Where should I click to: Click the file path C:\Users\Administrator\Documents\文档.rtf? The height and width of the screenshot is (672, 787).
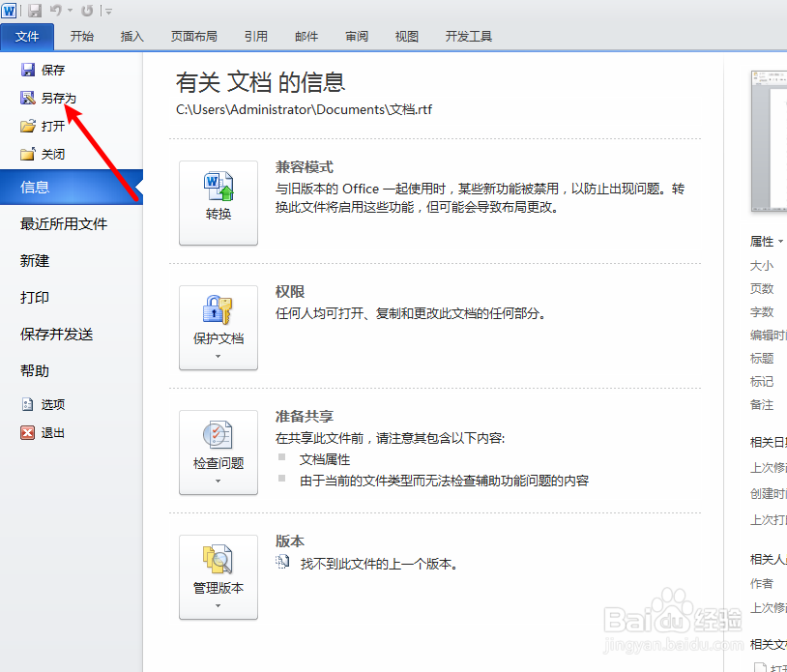pyautogui.click(x=304, y=109)
